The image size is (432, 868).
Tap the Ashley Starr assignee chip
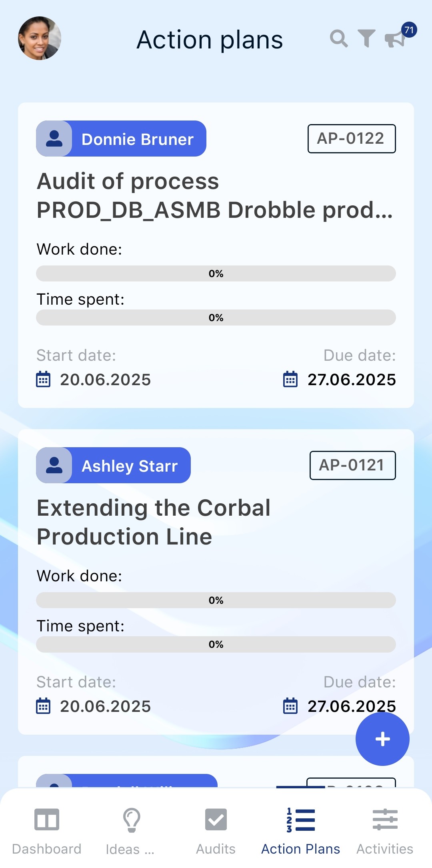[114, 465]
